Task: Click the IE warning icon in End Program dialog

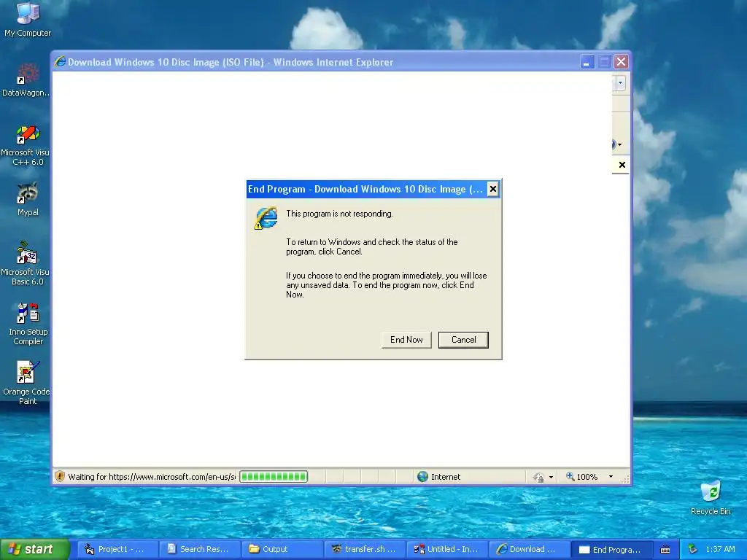Action: point(266,218)
